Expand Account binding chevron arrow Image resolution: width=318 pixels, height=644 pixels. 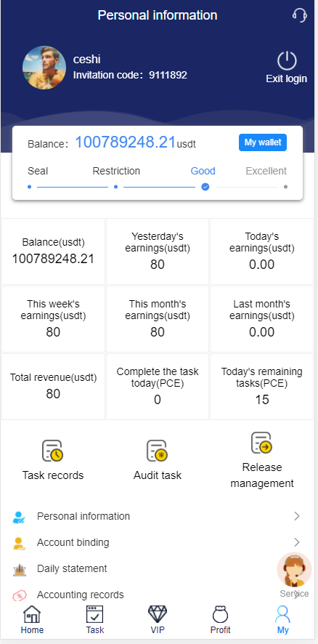click(x=297, y=542)
